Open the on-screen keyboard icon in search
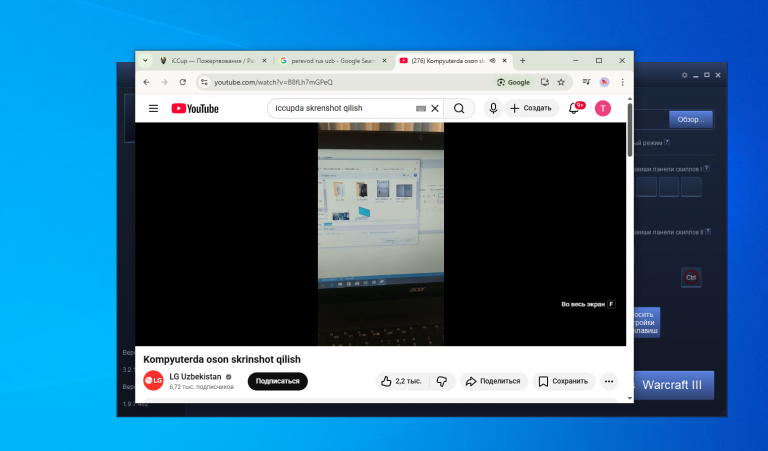This screenshot has width=768, height=451. click(x=421, y=108)
